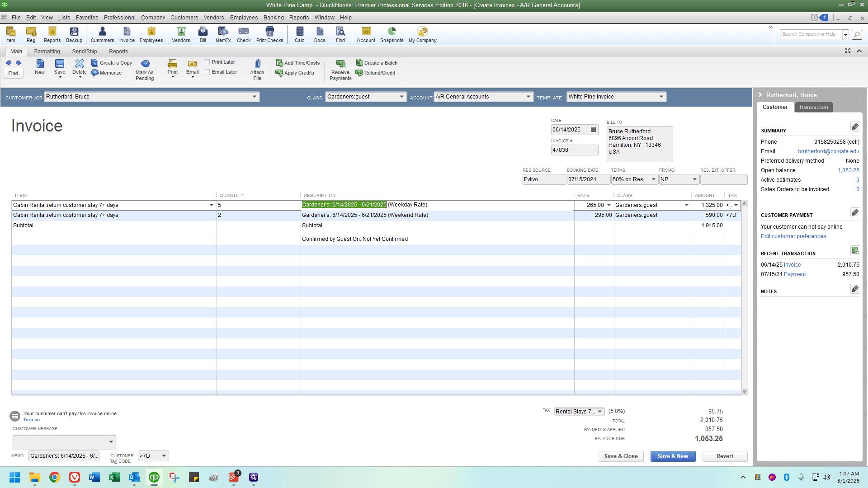Click Edit customer preferences link

point(793,236)
